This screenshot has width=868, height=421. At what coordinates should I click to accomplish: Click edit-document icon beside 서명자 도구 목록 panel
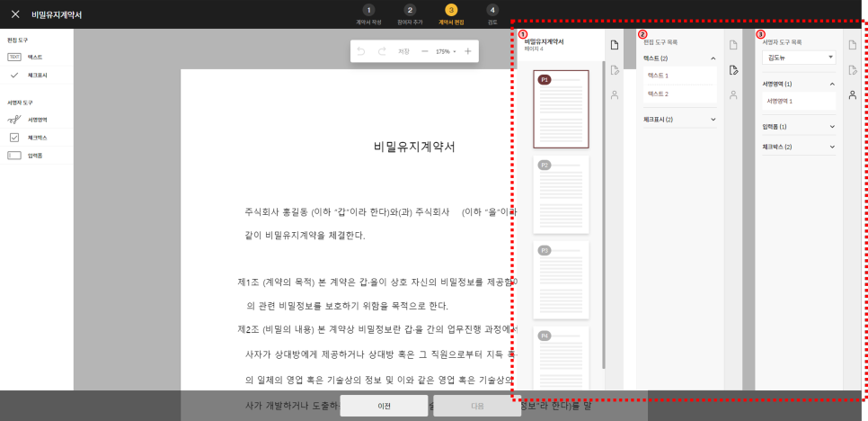coord(853,70)
